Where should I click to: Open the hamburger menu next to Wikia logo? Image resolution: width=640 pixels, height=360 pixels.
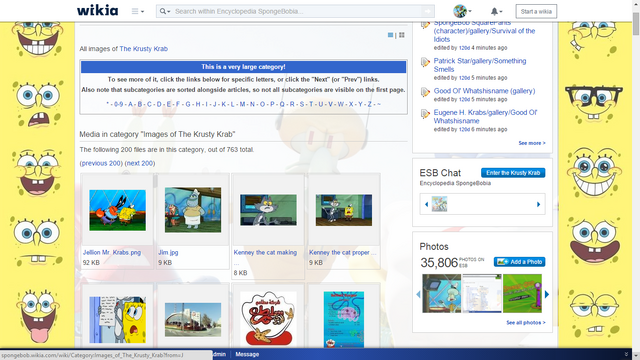click(x=137, y=11)
